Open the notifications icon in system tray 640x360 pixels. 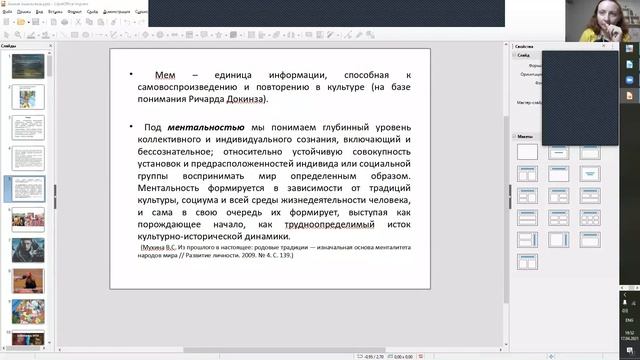629,351
